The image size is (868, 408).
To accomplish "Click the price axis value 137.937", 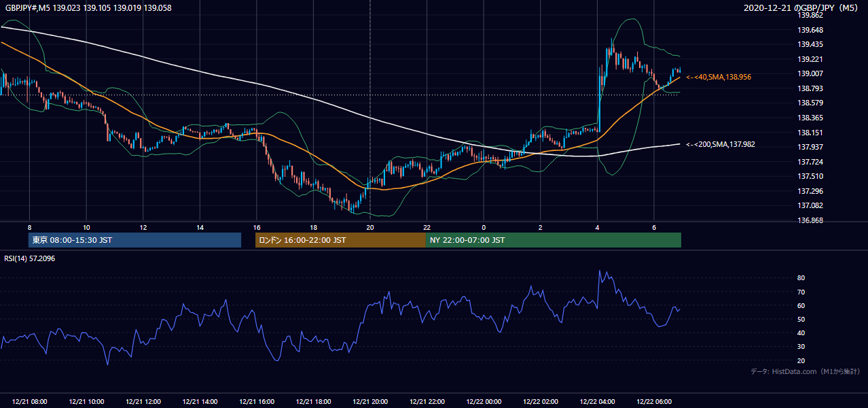I will 811,147.
